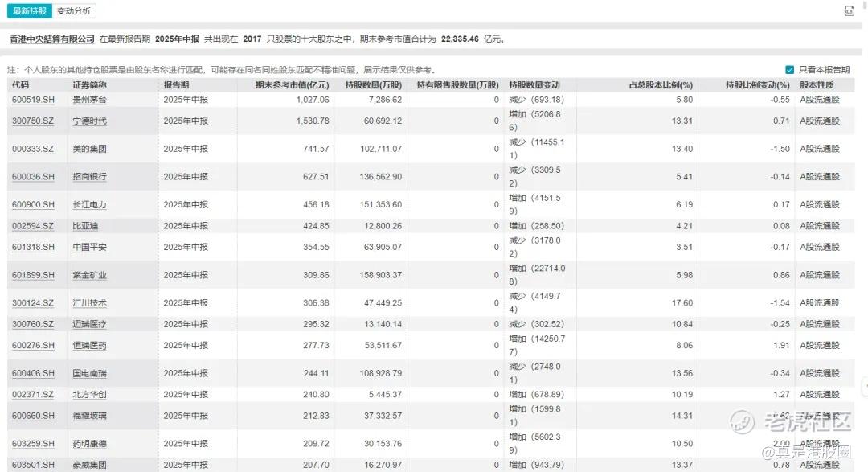
Task: Open 香港中央結算有限公司 shareholder link
Action: (x=52, y=39)
